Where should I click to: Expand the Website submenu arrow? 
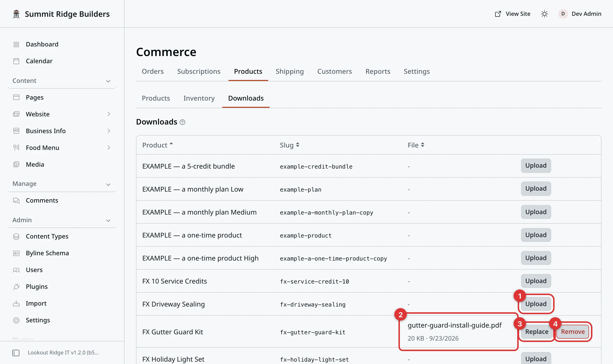click(x=109, y=114)
